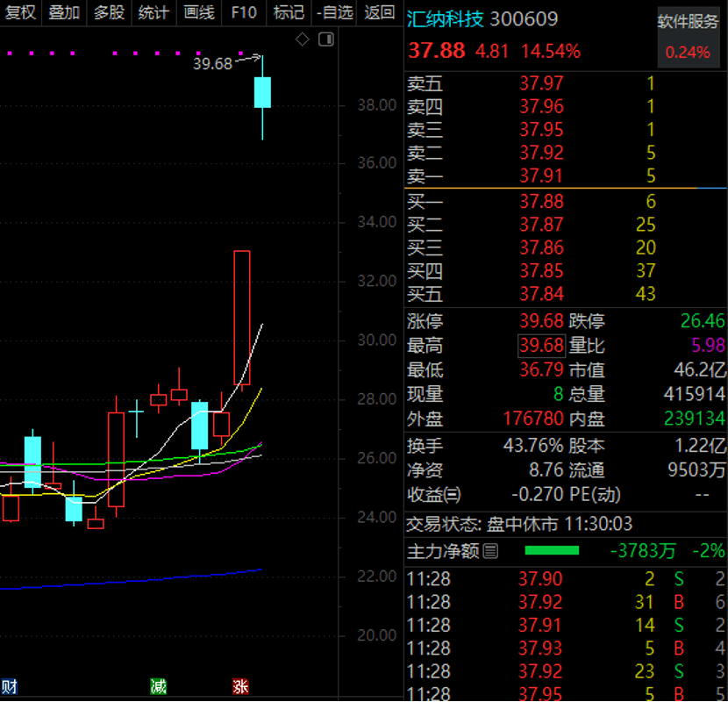Open the 主力净额 detail list icon
Viewport: 728px width, 702px height.
coord(490,551)
